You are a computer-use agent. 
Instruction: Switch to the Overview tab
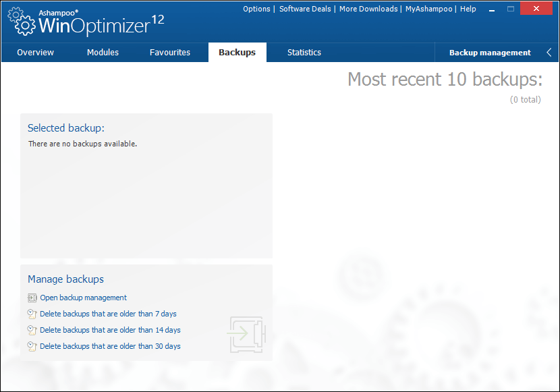(35, 53)
